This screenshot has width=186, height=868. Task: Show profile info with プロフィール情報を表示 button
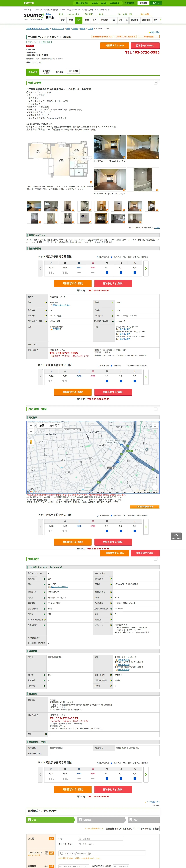[x=132, y=829]
